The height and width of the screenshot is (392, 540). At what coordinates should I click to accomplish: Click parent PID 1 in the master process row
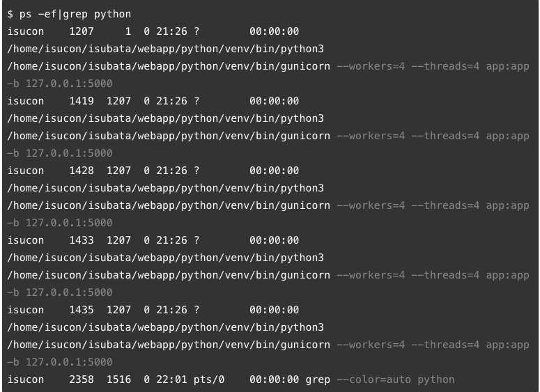point(128,31)
